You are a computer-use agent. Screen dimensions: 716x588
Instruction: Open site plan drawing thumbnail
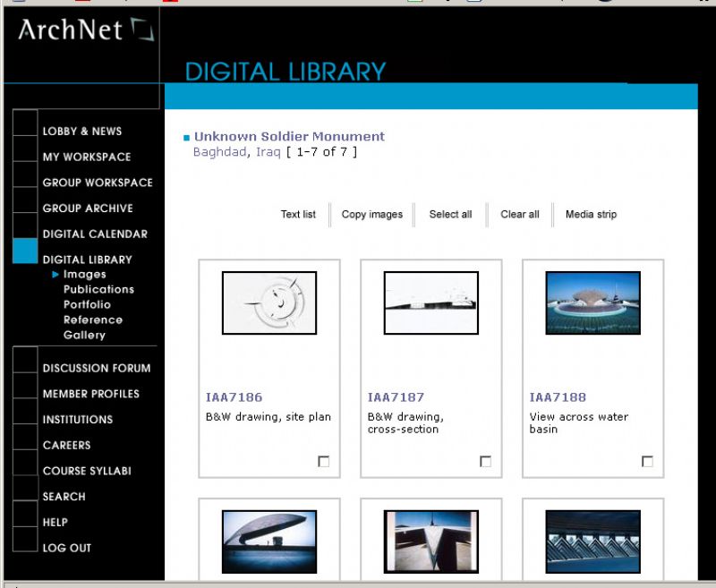(x=269, y=303)
